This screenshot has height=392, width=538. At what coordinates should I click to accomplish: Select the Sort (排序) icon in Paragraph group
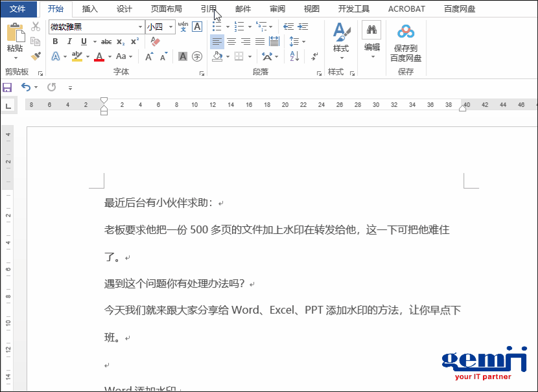click(293, 56)
